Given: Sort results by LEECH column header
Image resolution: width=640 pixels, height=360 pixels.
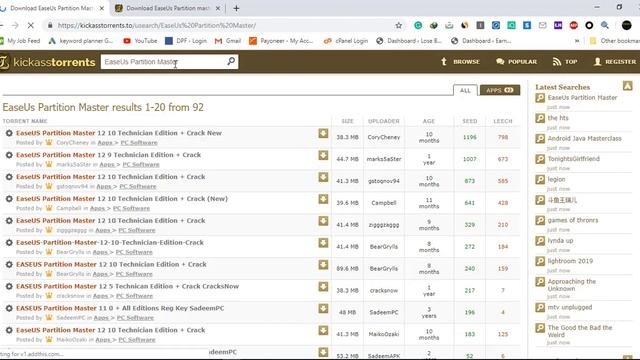Looking at the screenshot, I should pos(502,121).
